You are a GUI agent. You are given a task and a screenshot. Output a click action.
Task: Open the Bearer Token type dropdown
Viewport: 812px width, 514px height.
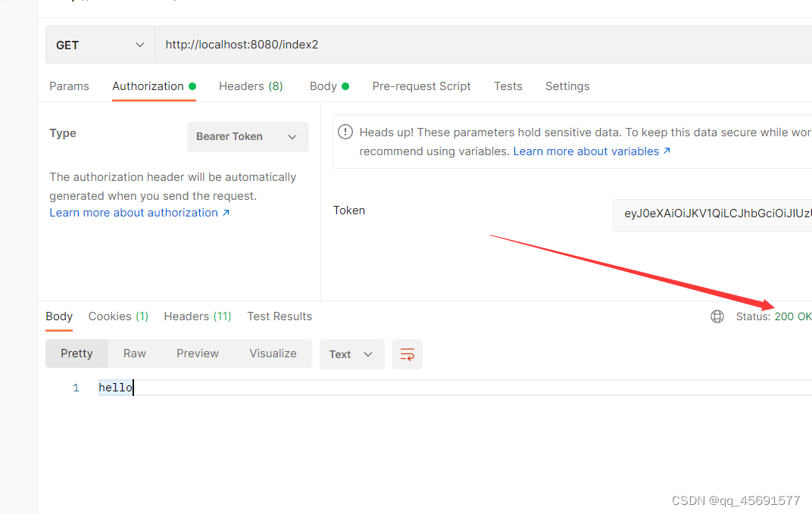tap(248, 137)
